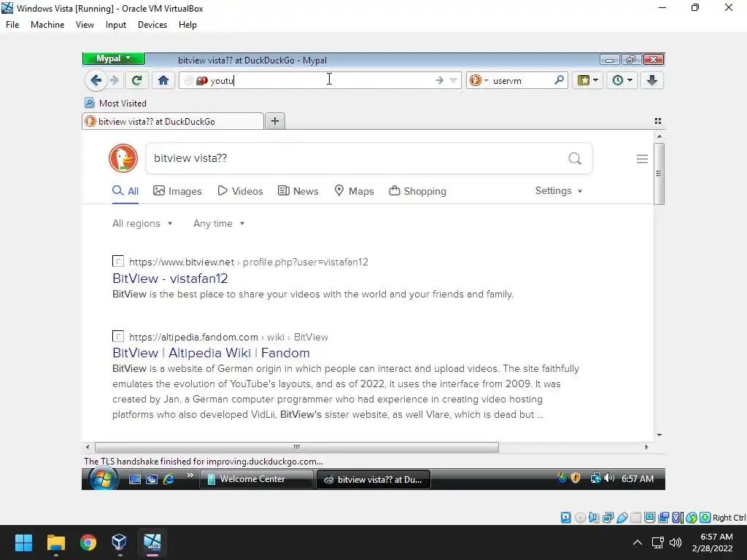This screenshot has width=747, height=560.
Task: Click bitview vista?? at Du... taskbar button
Action: [373, 480]
